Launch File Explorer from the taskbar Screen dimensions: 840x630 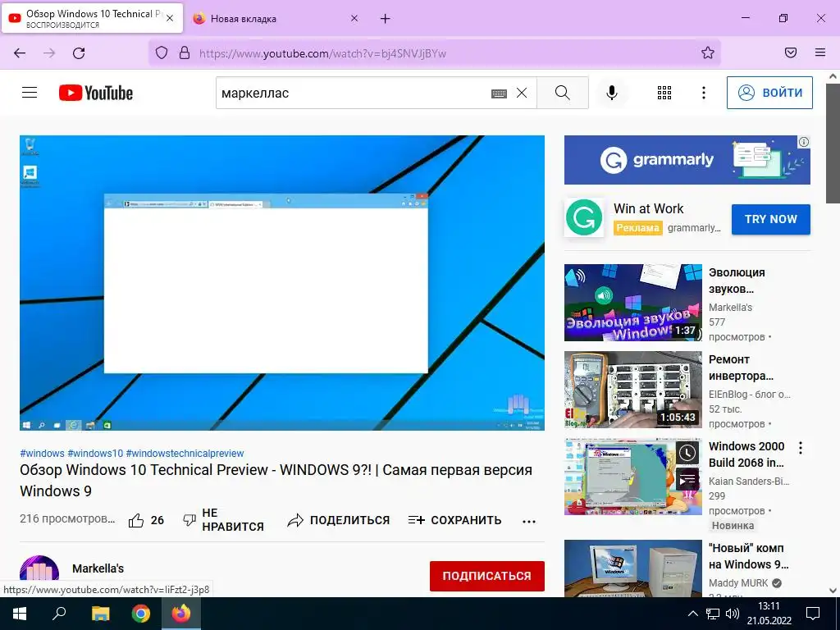100,614
